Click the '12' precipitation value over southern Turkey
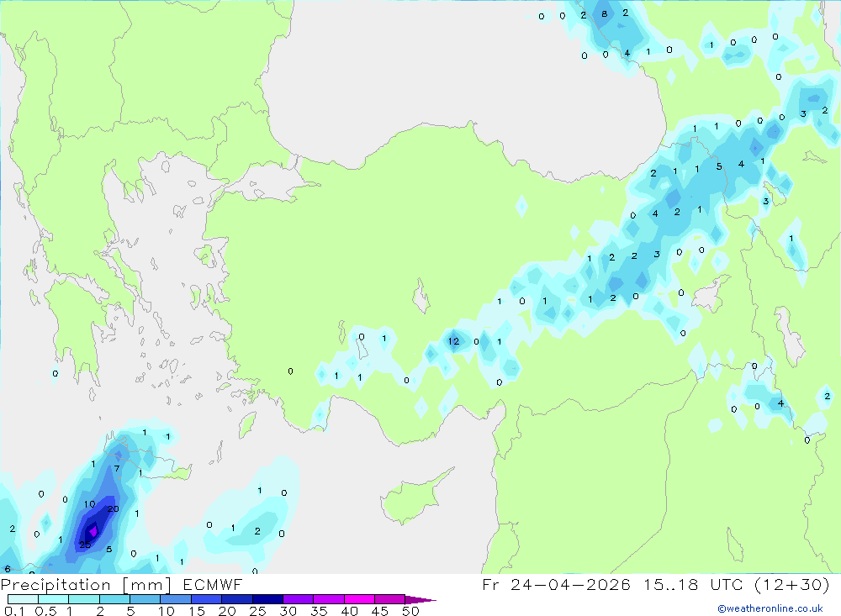Viewport: 841px width, 616px height. click(x=454, y=341)
